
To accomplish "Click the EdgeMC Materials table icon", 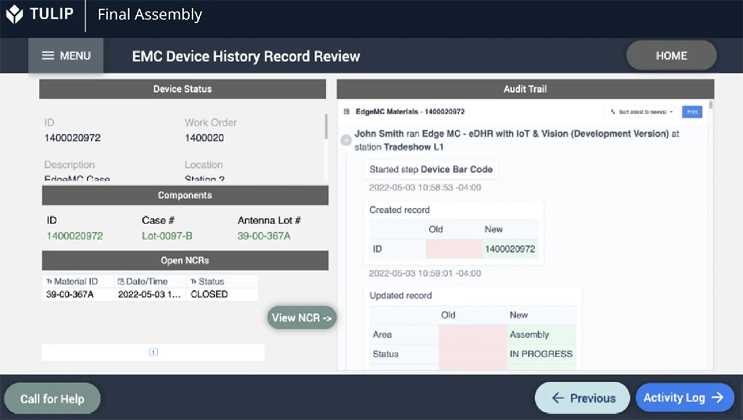I will tap(346, 111).
